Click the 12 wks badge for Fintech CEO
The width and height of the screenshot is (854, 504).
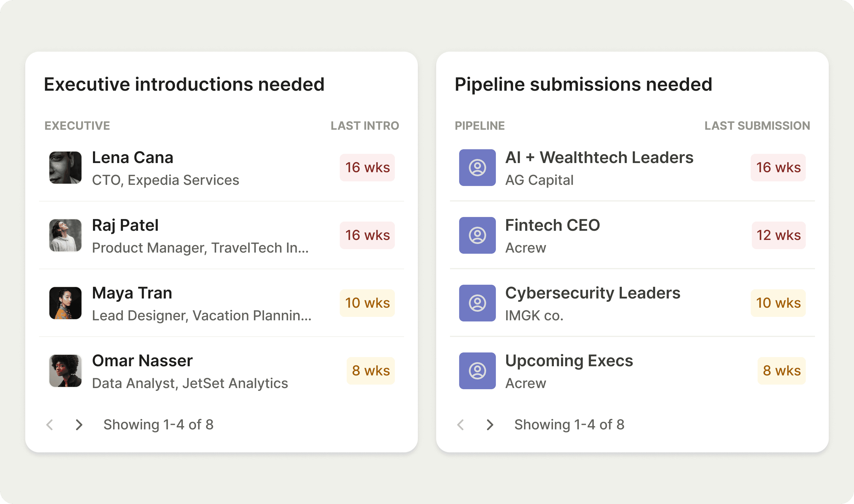pos(778,235)
